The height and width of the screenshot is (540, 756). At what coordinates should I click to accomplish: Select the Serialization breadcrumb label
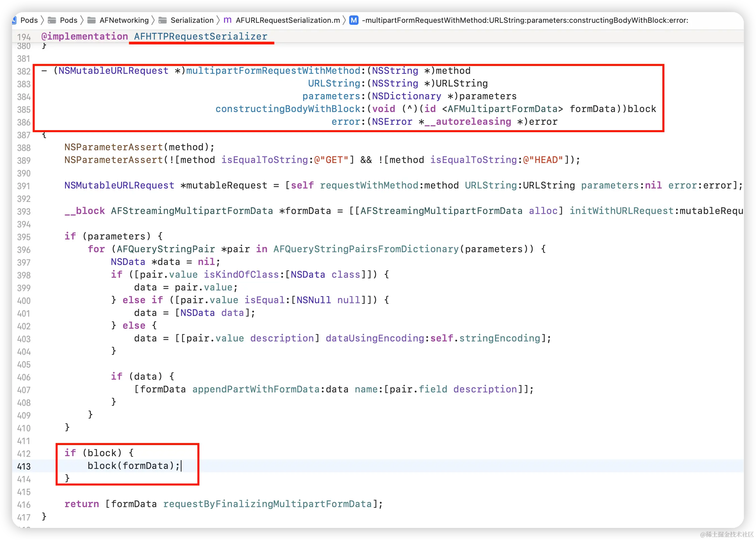[x=192, y=20]
